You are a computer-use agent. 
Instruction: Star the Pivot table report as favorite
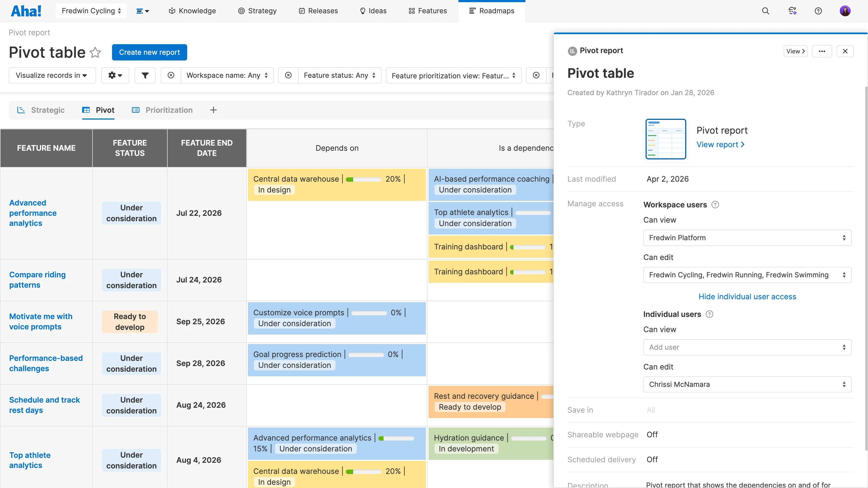click(x=95, y=53)
